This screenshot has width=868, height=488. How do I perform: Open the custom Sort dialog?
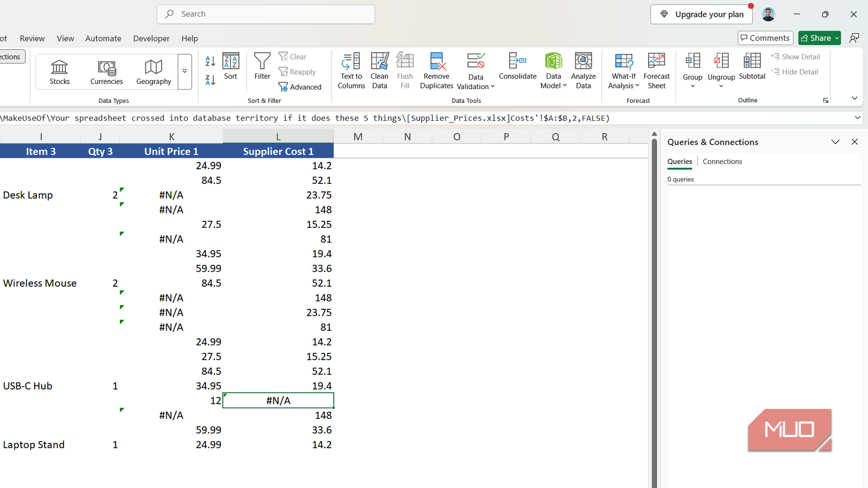pyautogui.click(x=230, y=66)
